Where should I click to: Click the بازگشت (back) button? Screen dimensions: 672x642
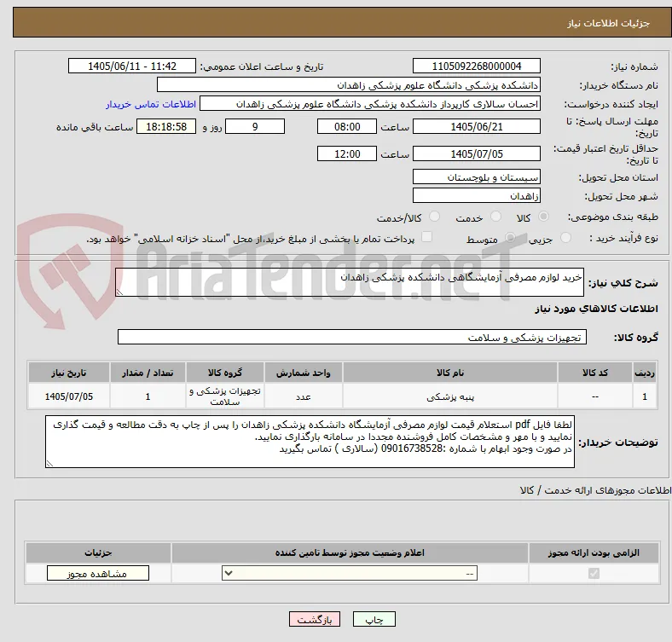(x=315, y=619)
